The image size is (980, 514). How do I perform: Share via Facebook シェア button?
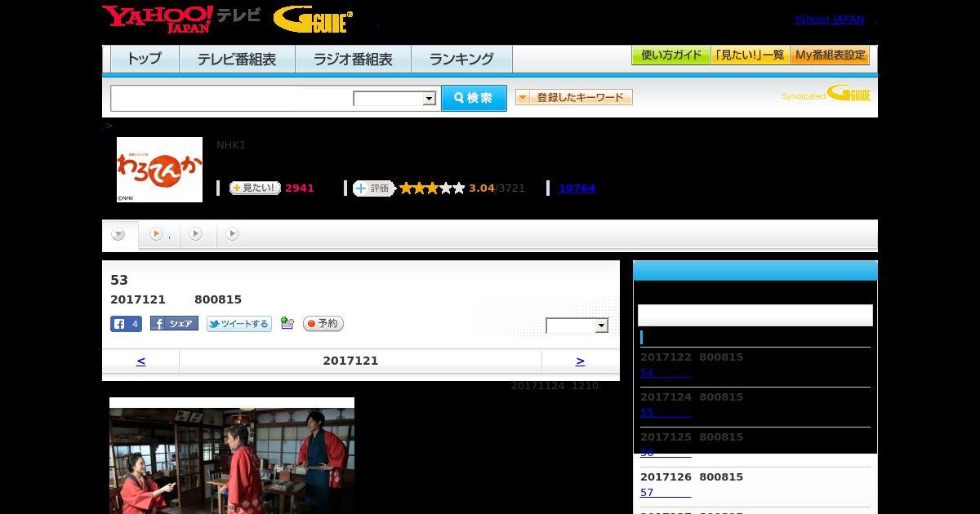(174, 324)
